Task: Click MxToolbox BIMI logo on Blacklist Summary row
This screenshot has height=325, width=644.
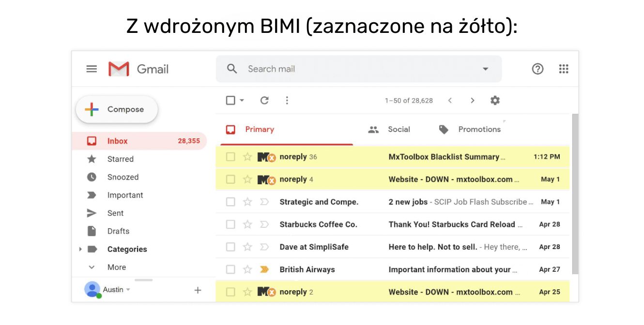Action: click(x=266, y=157)
